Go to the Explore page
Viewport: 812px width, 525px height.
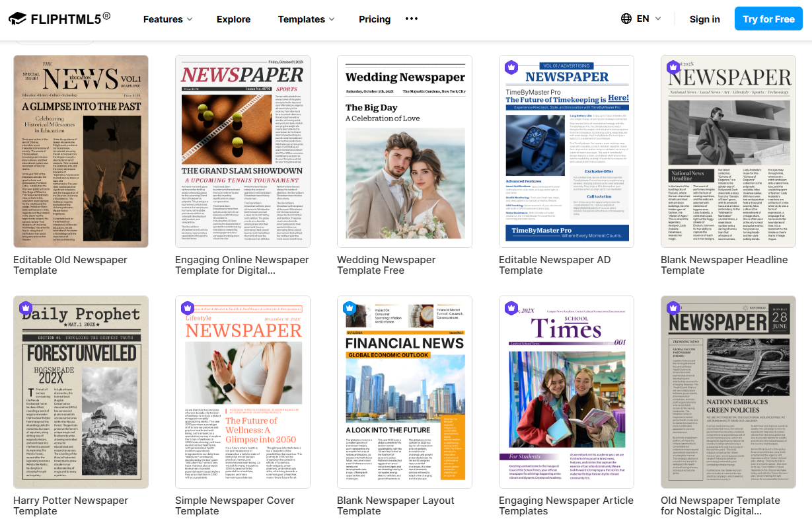point(233,19)
